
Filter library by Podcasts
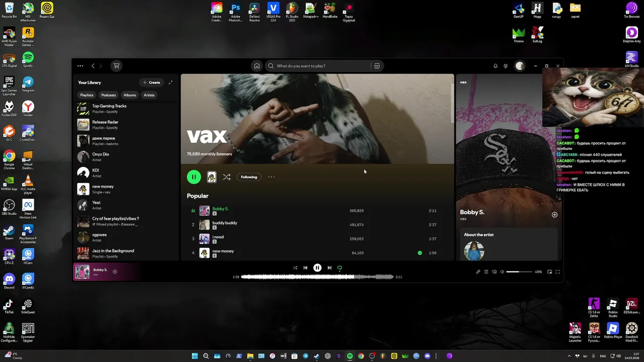(x=108, y=95)
